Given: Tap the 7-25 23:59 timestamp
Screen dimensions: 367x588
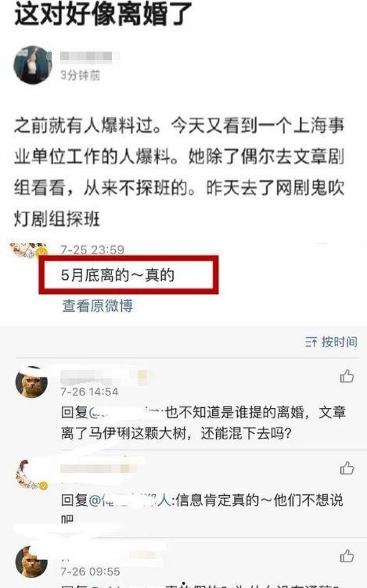Looking at the screenshot, I should pos(92,249).
